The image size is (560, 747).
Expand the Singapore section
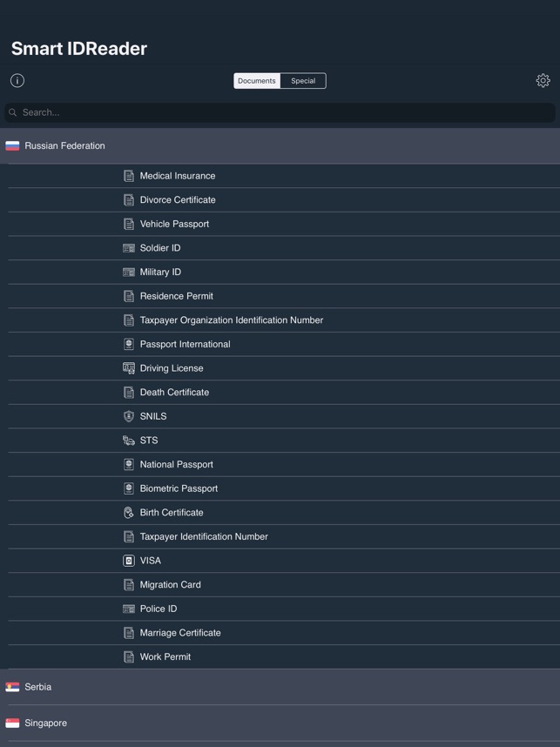pos(280,723)
